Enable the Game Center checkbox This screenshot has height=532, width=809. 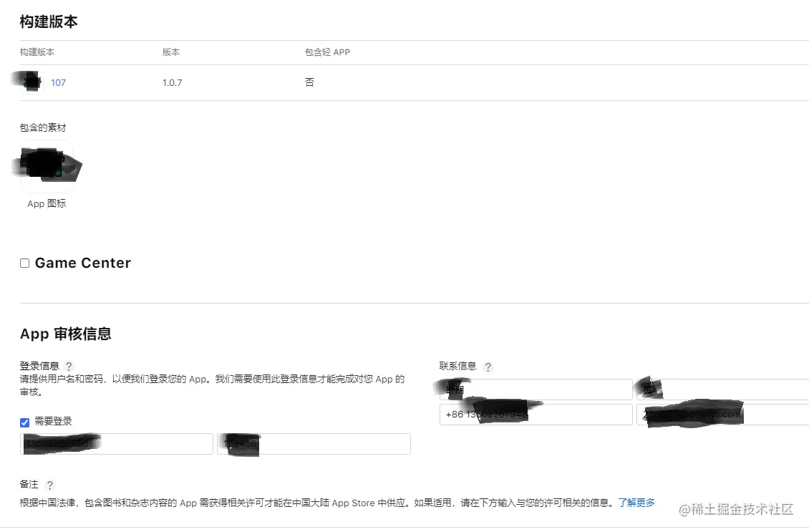25,263
